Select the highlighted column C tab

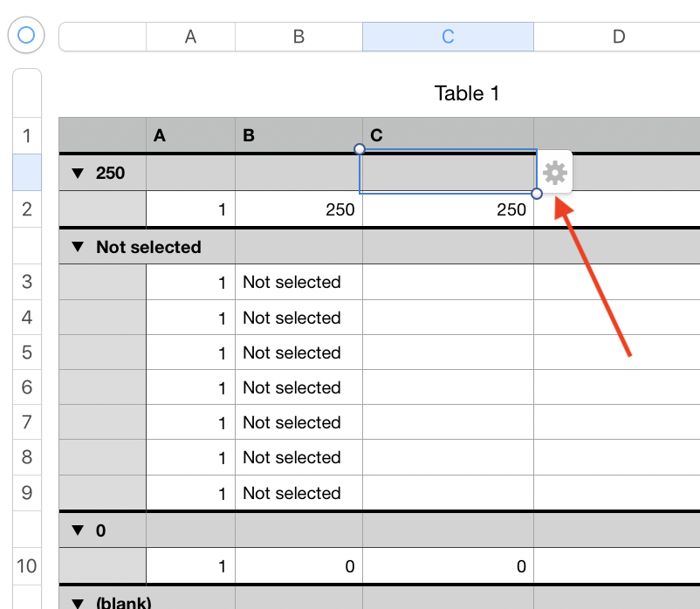coord(448,36)
